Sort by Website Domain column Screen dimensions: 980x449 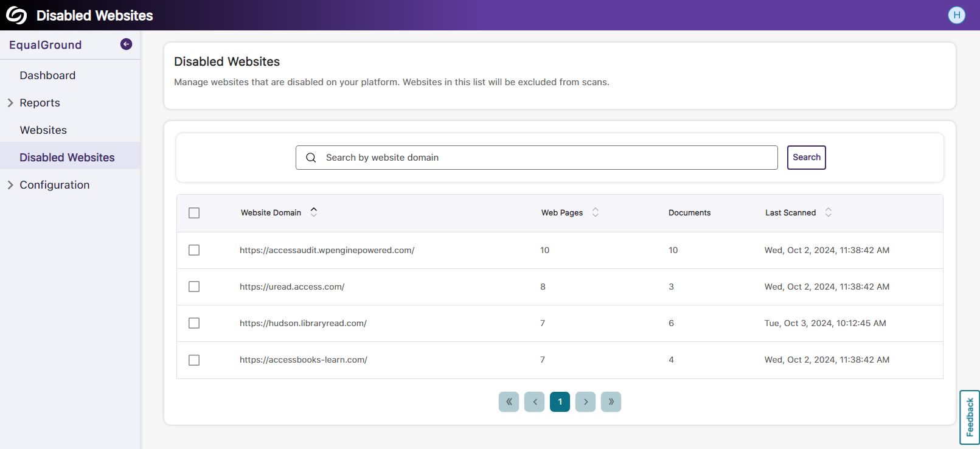click(314, 212)
